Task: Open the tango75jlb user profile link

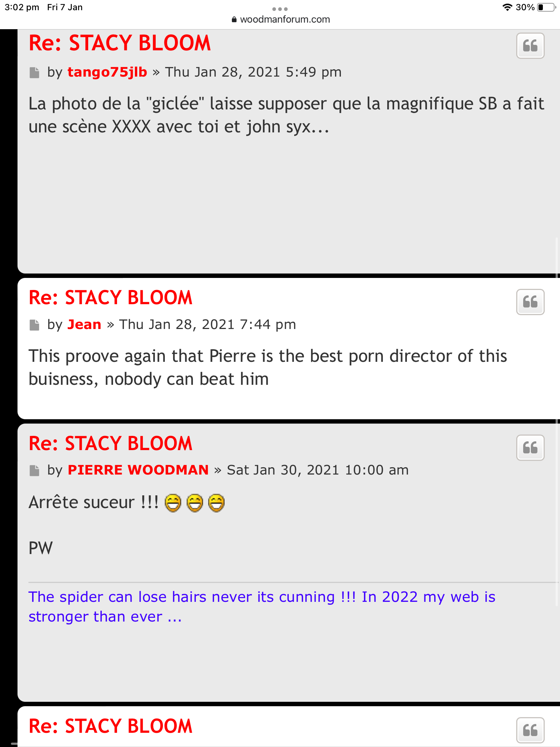Action: 107,72
